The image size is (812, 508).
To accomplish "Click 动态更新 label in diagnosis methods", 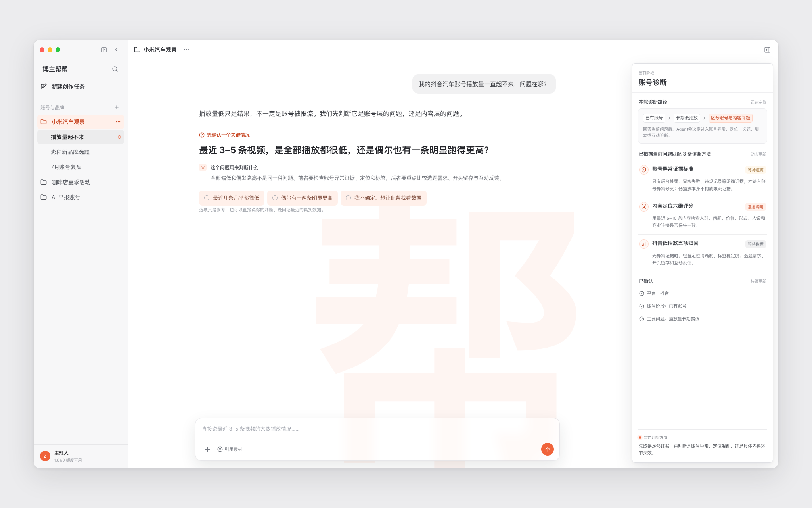I will pyautogui.click(x=758, y=154).
